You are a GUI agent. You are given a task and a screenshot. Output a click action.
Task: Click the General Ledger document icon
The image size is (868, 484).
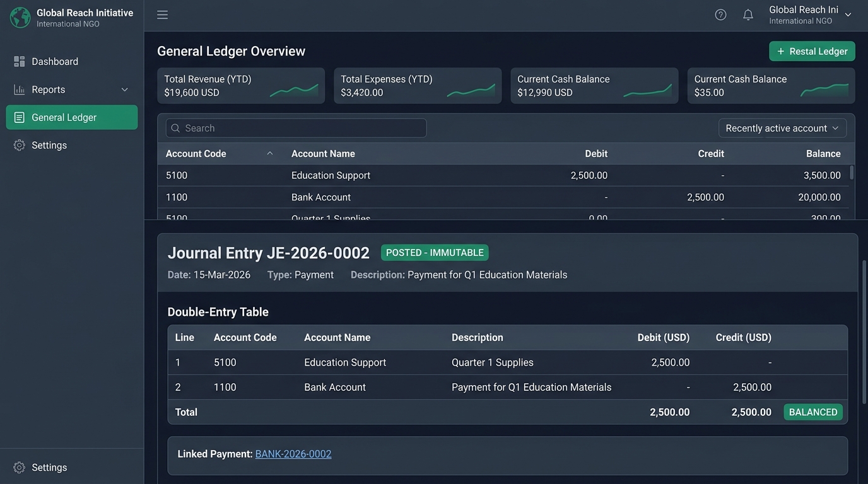[x=20, y=117]
